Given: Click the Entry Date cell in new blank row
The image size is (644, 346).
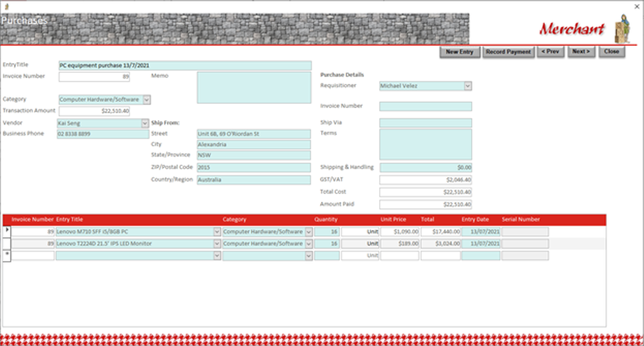Looking at the screenshot, I should click(x=481, y=256).
